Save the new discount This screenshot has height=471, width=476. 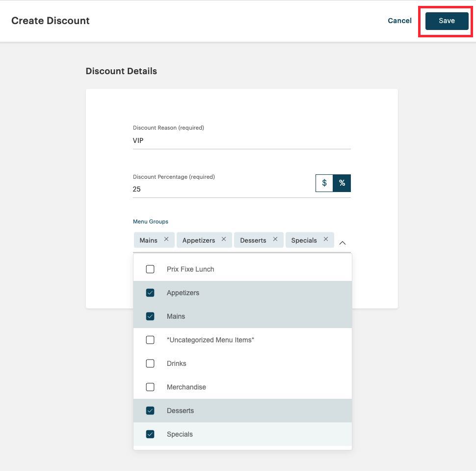point(446,21)
